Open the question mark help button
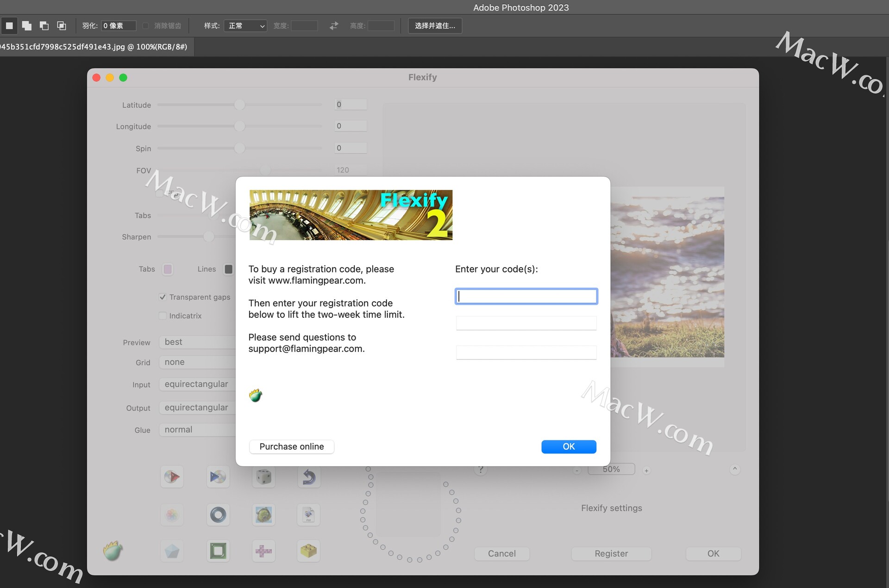The image size is (889, 588). [x=481, y=470]
